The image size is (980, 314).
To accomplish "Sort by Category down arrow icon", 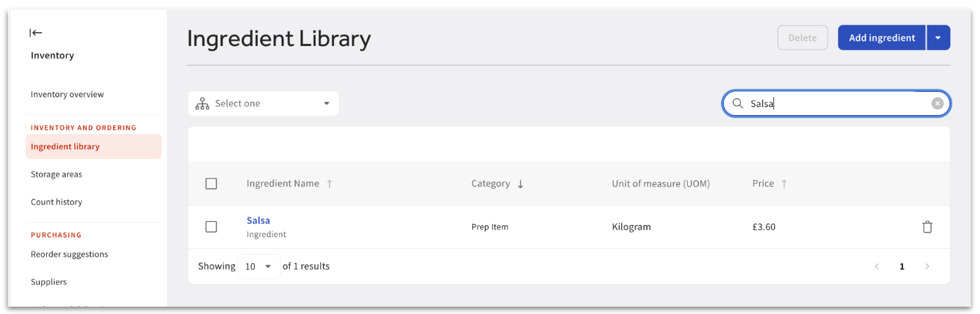I will (520, 184).
